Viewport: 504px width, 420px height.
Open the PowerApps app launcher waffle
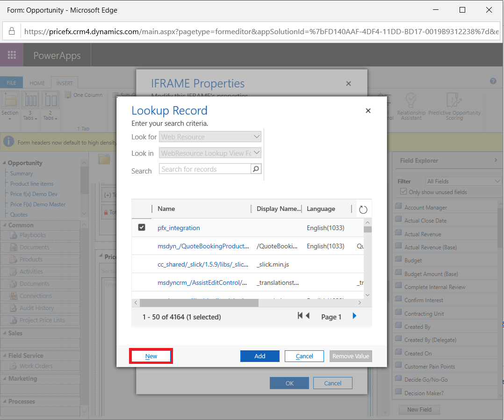12,55
